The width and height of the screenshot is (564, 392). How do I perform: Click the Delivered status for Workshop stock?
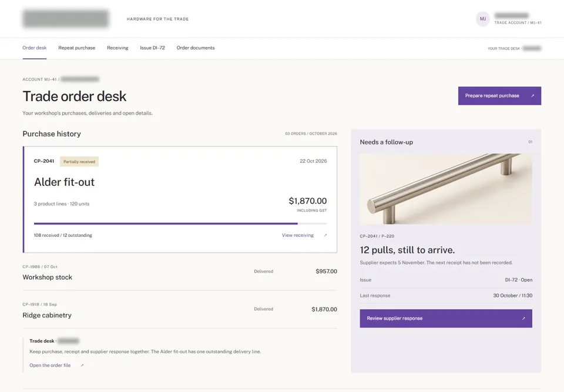(263, 272)
